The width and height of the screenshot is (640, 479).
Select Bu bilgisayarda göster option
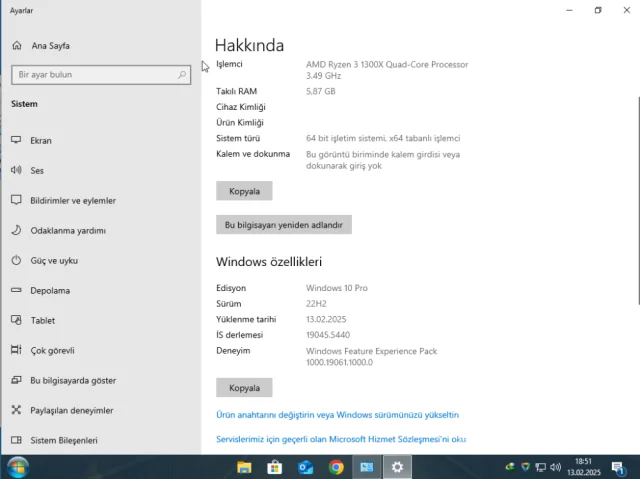[72, 381]
